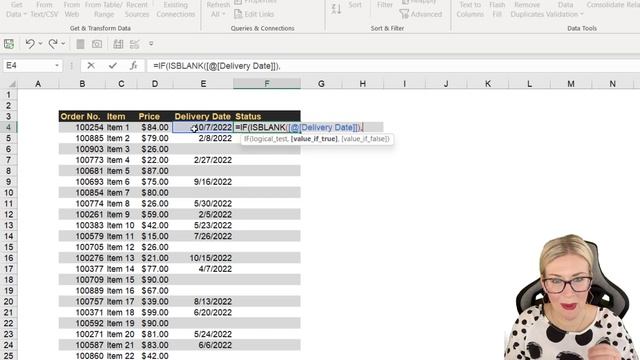Open Customize Quick Access Toolbar dropdown
Image resolution: width=640 pixels, height=360 pixels.
pos(151,44)
